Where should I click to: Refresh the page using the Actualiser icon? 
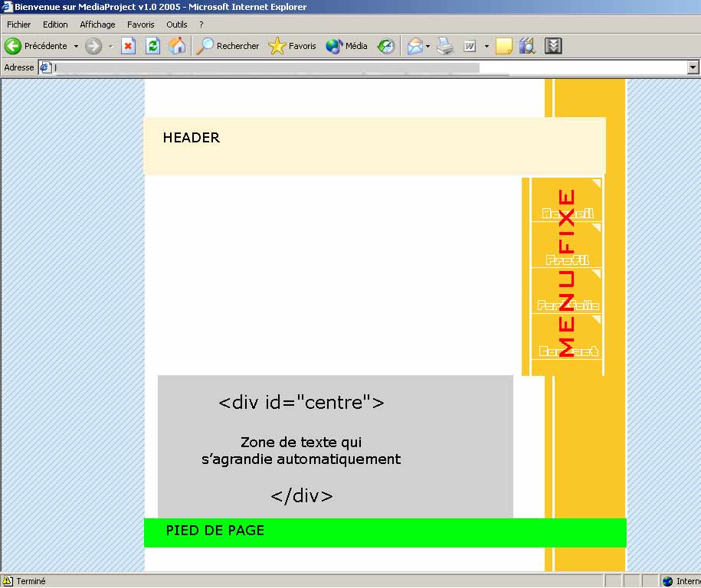(x=152, y=46)
